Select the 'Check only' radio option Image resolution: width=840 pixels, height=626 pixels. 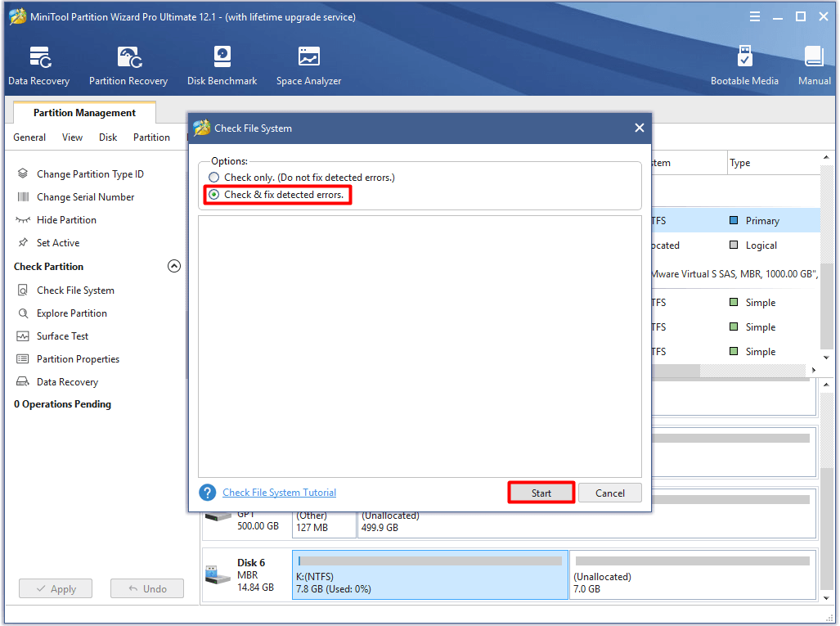pos(214,178)
